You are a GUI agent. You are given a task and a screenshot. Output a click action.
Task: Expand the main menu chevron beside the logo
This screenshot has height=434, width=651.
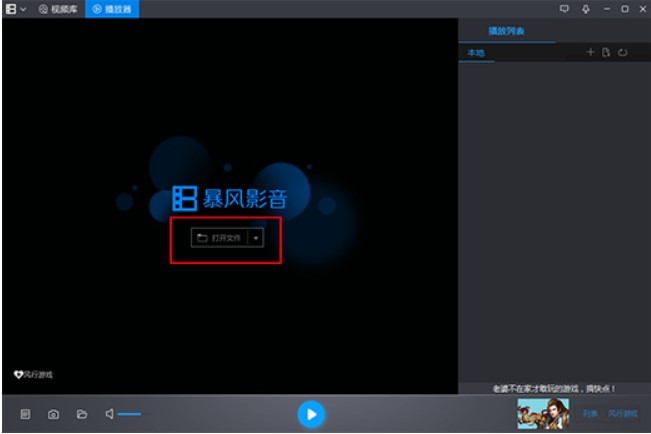[x=23, y=9]
